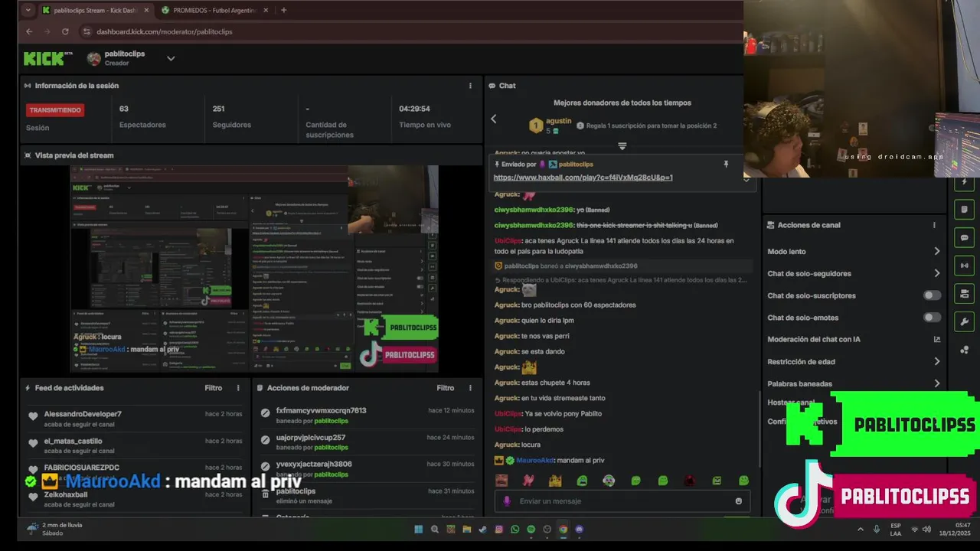
Task: Open the broadcast signal sidebar icon
Action: click(x=964, y=266)
